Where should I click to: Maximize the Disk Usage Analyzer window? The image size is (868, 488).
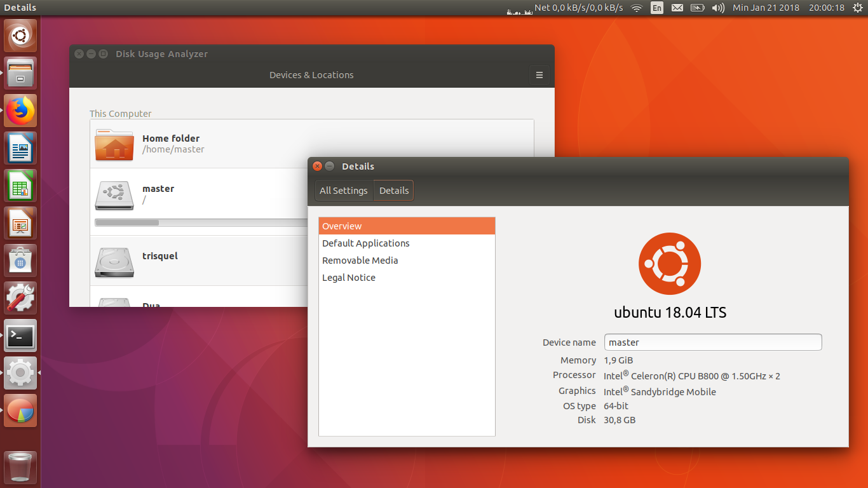103,54
